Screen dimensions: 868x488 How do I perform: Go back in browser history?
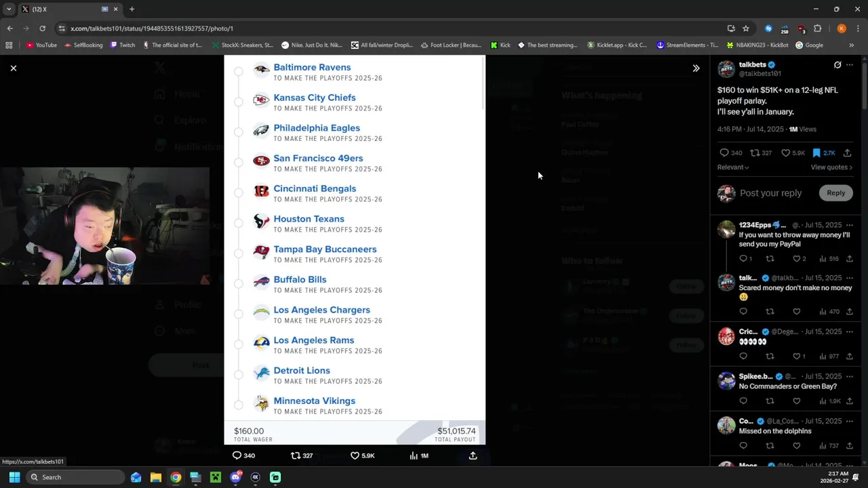pyautogui.click(x=9, y=28)
